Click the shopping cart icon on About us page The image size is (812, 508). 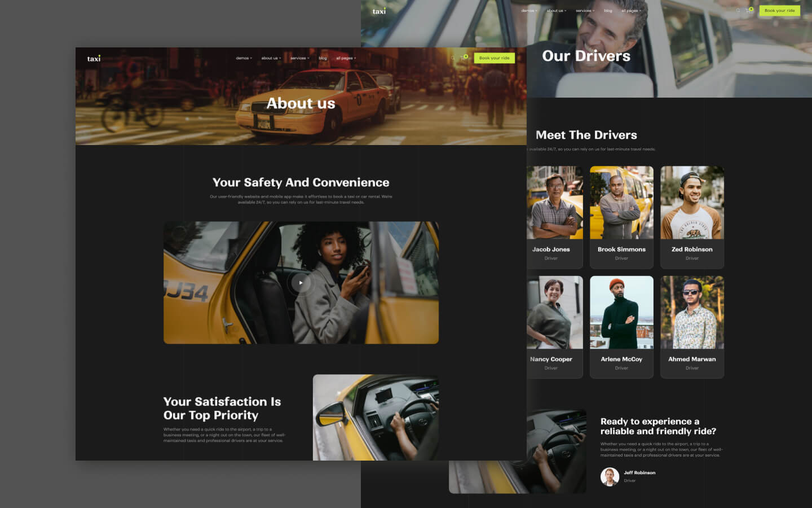[464, 58]
